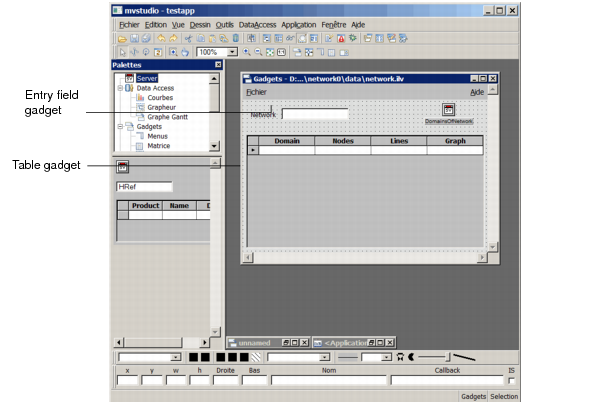
Task: Collapse the Gadgets tree node
Action: coord(119,127)
